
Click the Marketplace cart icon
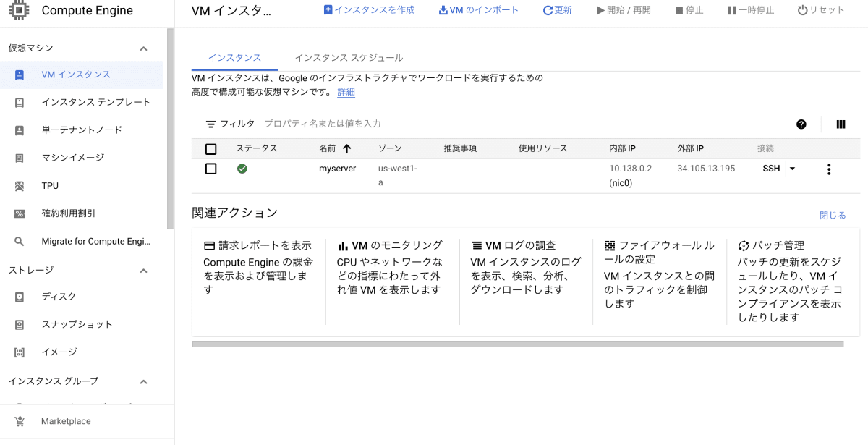click(20, 421)
